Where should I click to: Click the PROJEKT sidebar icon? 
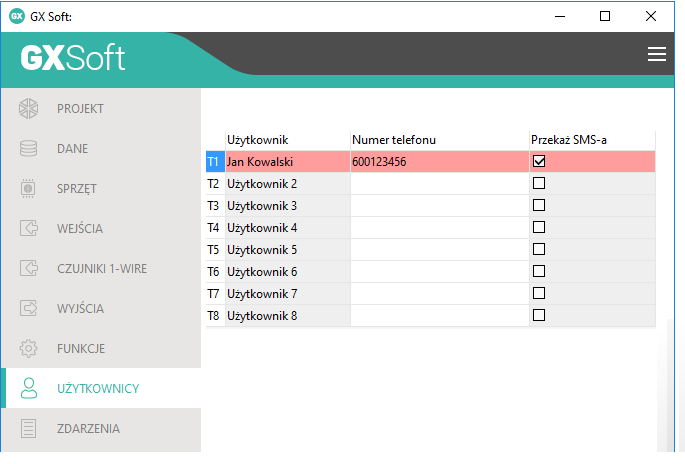click(29, 108)
